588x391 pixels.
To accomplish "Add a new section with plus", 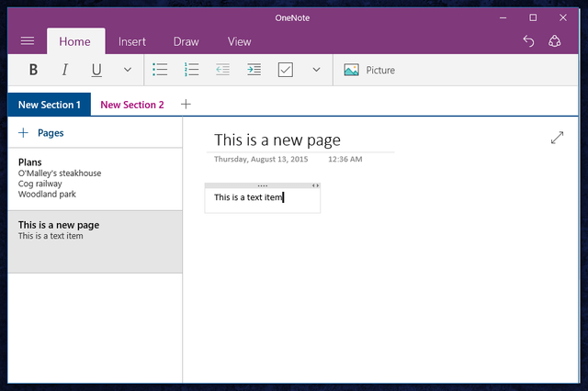I will point(186,104).
